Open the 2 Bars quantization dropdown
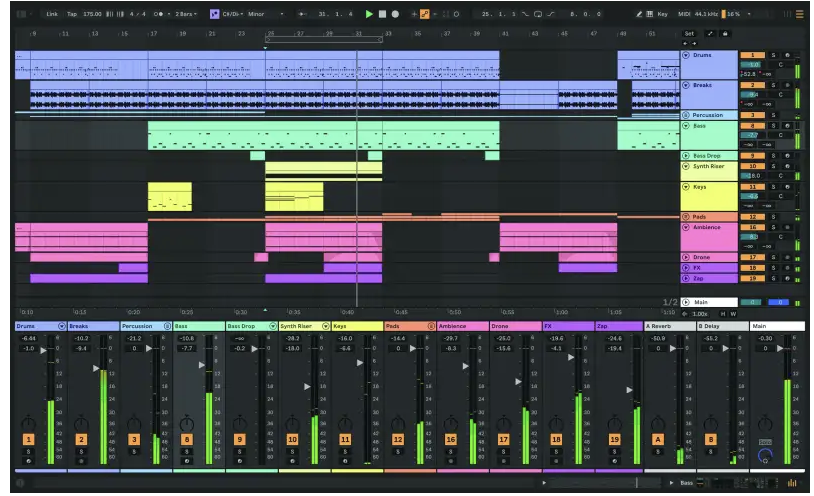The image size is (814, 496). (186, 14)
